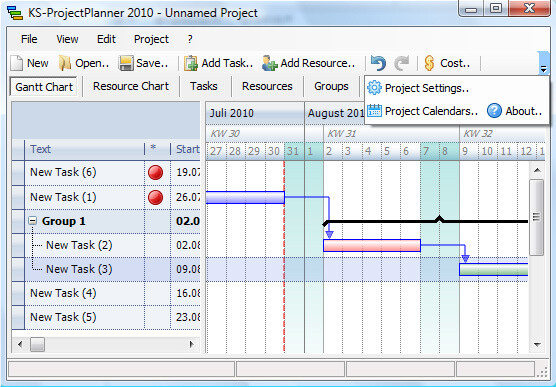Select the New Task (5) row
Image resolution: width=556 pixels, height=387 pixels.
click(x=106, y=317)
